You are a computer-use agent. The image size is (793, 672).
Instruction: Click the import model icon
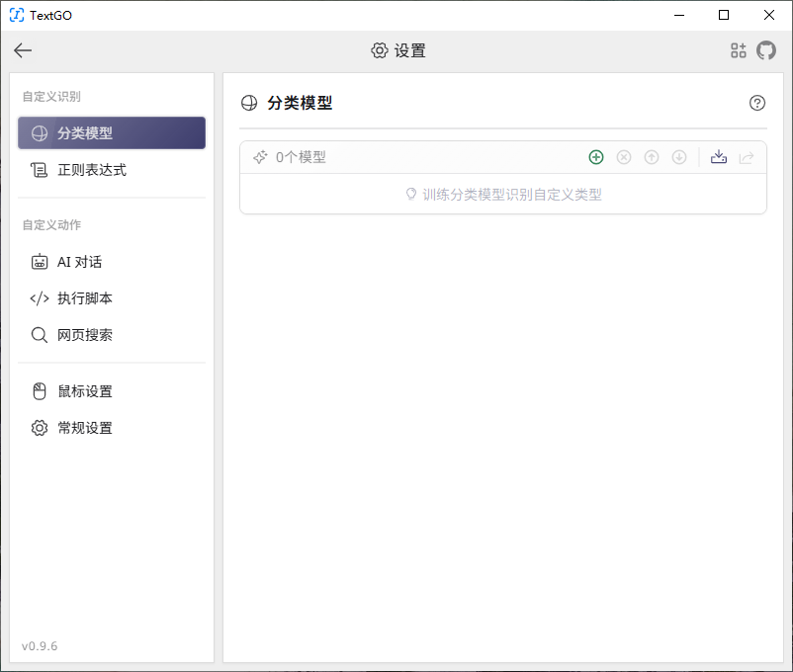tap(719, 157)
